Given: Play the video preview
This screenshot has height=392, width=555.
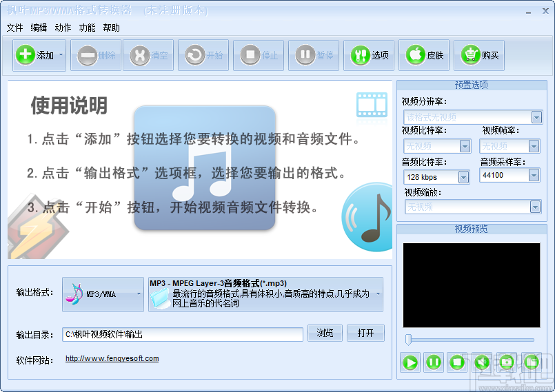Looking at the screenshot, I should click(x=410, y=362).
